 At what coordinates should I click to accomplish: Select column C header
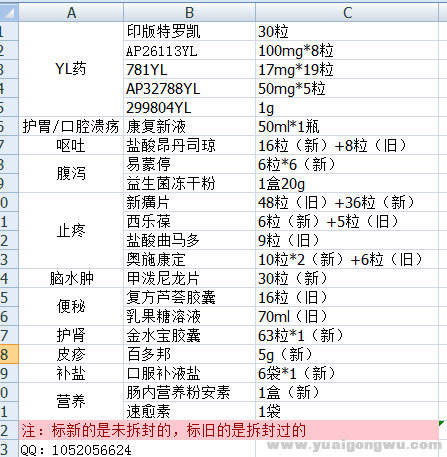point(347,13)
